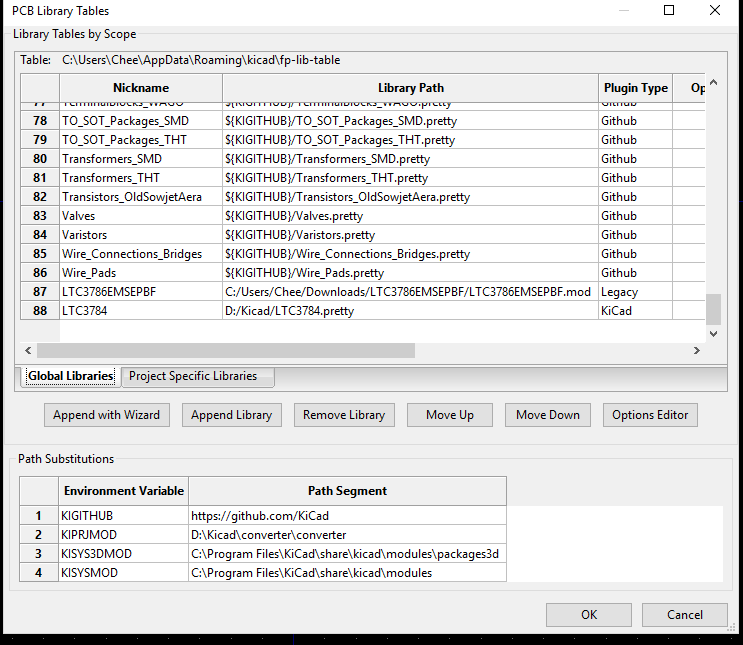Click path segment https://github.com/KiCad

tap(347, 516)
